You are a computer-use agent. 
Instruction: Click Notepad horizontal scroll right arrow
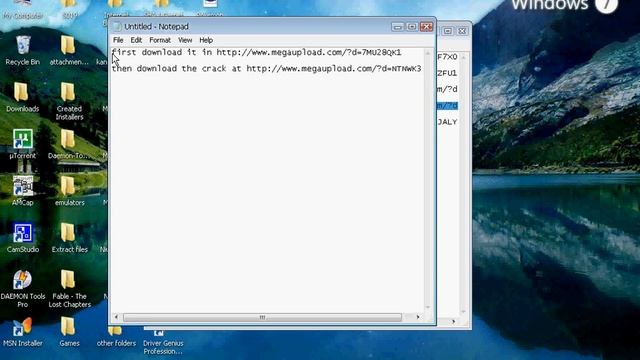(x=418, y=317)
